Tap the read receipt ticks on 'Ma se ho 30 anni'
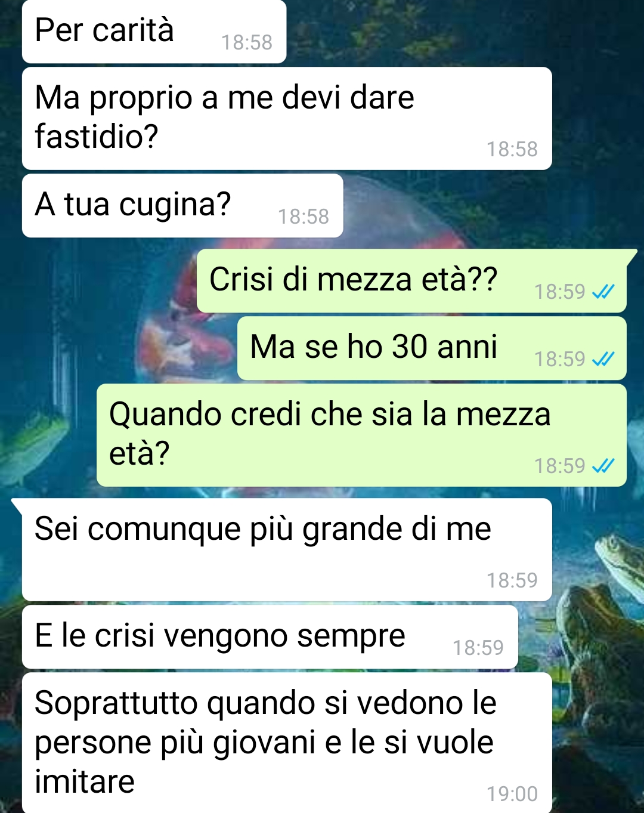Image resolution: width=644 pixels, height=813 pixels. pyautogui.click(x=603, y=359)
